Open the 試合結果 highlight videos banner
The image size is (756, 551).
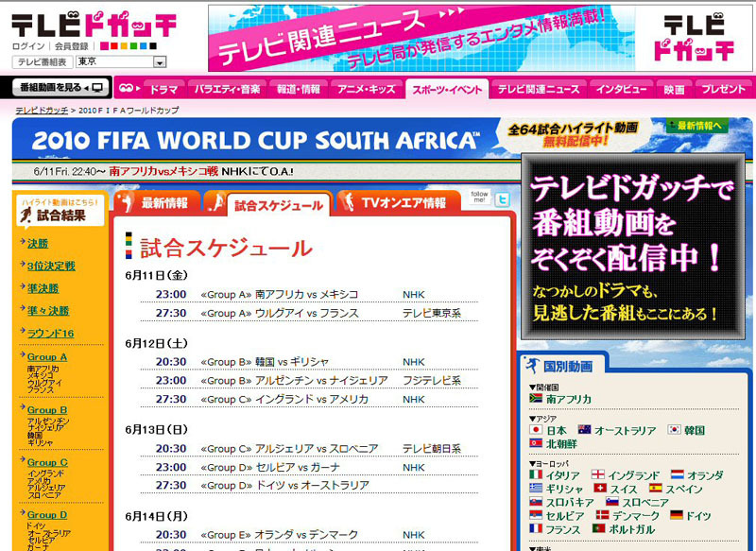point(60,211)
